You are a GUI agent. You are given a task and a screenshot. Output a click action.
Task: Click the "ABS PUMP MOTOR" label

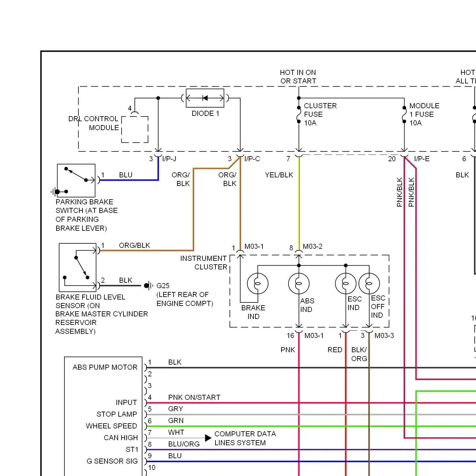(105, 367)
